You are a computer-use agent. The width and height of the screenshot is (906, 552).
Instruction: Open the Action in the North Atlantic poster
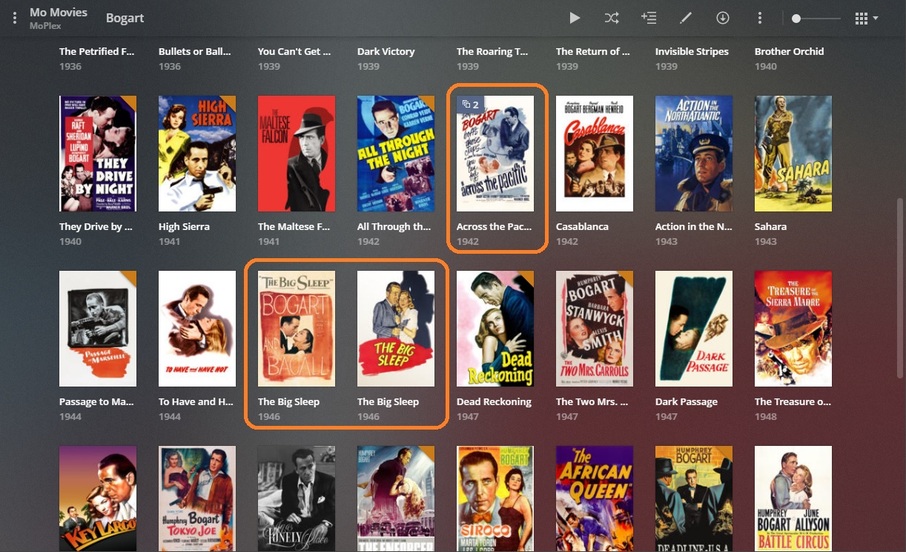(694, 154)
